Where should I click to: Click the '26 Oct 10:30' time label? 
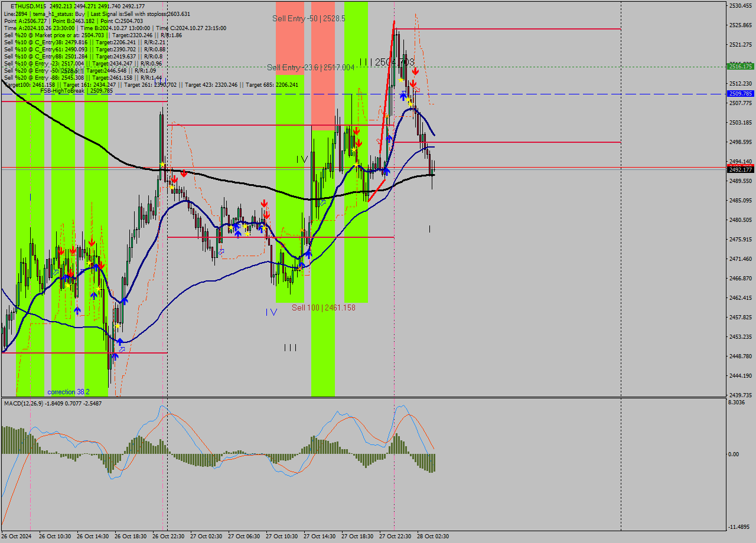55,537
